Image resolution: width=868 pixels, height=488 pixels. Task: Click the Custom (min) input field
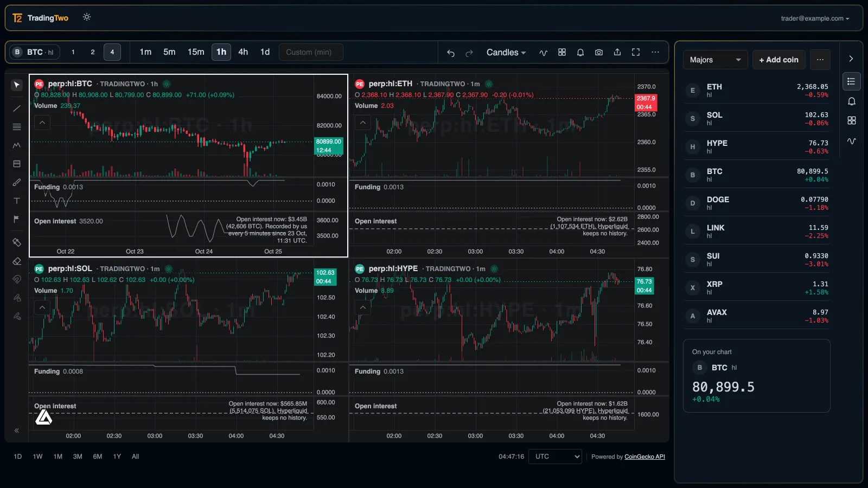pyautogui.click(x=311, y=52)
